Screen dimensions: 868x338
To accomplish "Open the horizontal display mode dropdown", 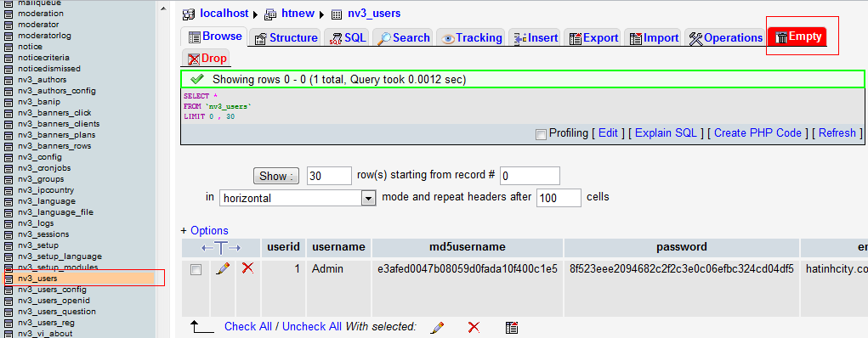I will 298,198.
